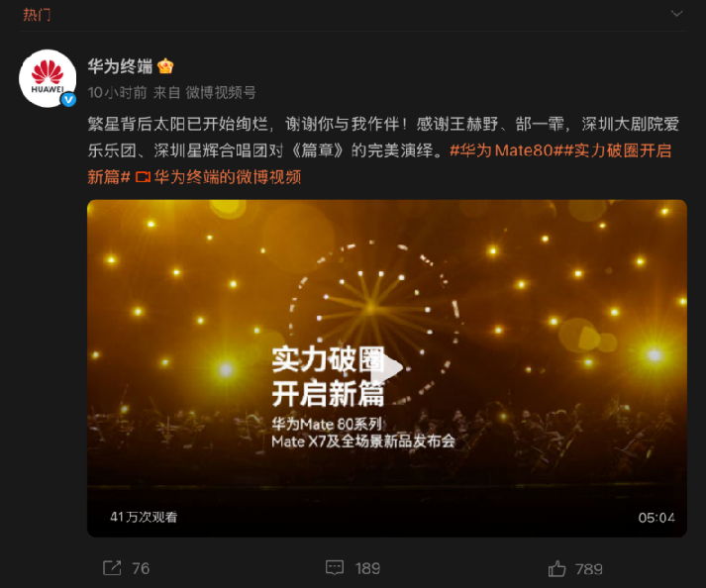Open the 华为终端 account name
This screenshot has width=706, height=588.
pyautogui.click(x=120, y=66)
